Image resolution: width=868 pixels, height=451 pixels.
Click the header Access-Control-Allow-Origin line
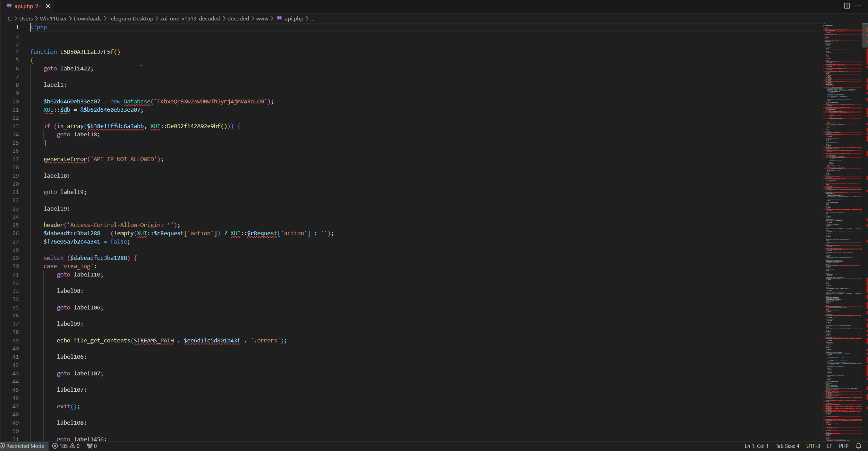pos(112,225)
